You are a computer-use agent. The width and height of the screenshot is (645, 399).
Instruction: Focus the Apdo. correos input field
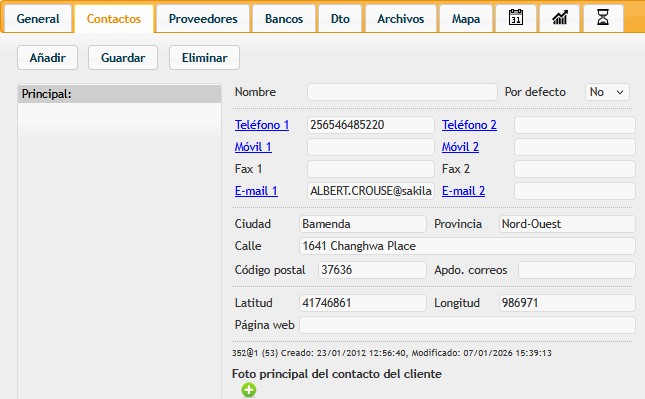577,270
